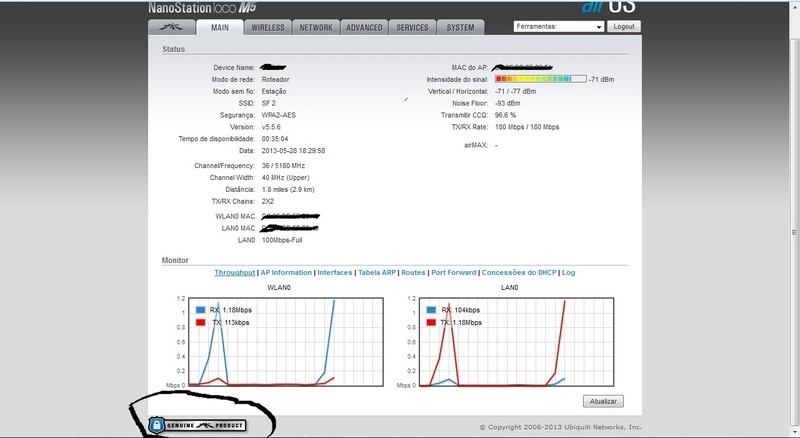This screenshot has height=438, width=800.
Task: Open the Port Forward link
Action: click(454, 273)
